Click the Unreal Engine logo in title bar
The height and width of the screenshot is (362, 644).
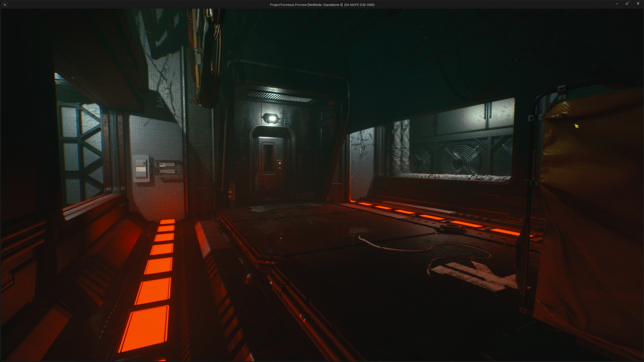coord(4,4)
